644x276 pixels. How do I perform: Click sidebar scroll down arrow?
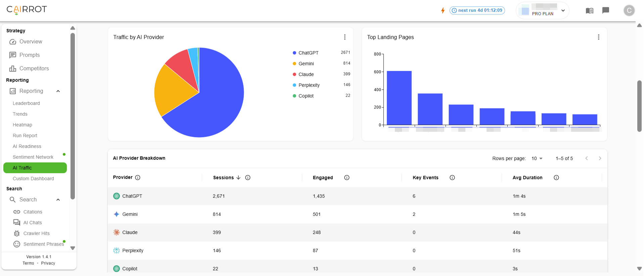click(73, 248)
